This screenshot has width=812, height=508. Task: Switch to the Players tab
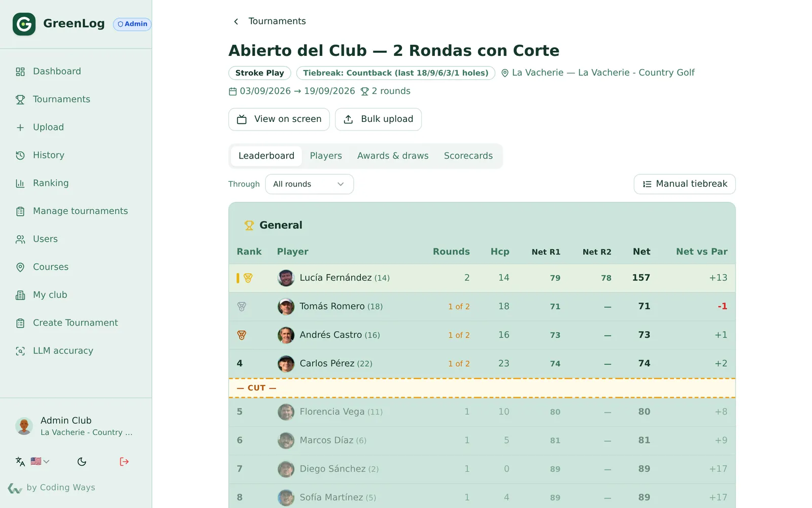click(x=326, y=156)
